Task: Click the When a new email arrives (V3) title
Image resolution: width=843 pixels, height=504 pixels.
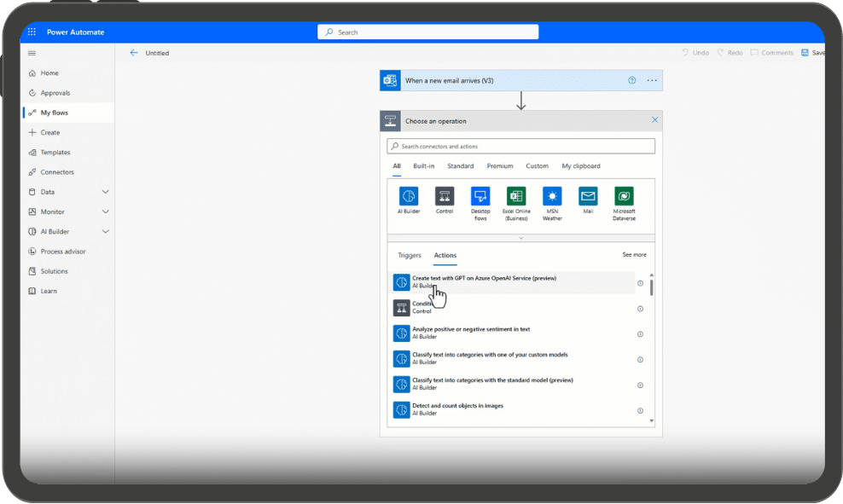Action: point(450,81)
